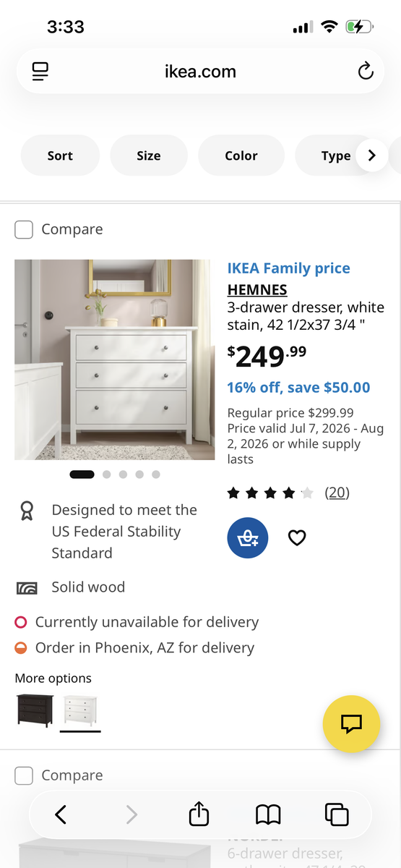This screenshot has width=401, height=868.
Task: Reload the ikea.com page
Action: point(366,71)
